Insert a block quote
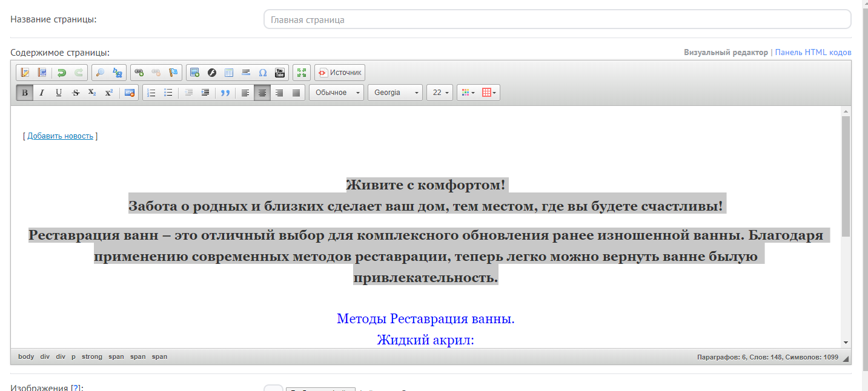Image resolution: width=868 pixels, height=391 pixels. tap(225, 93)
